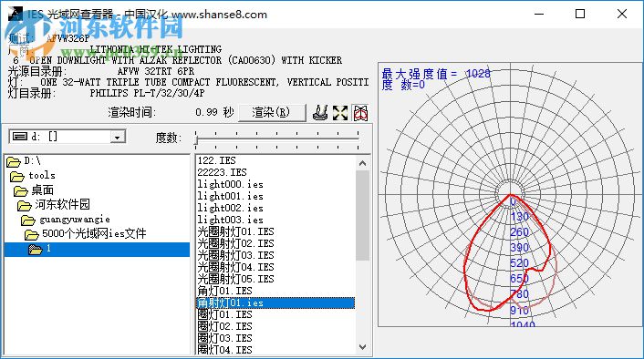Click the polar intensity distribution chart

point(510,195)
